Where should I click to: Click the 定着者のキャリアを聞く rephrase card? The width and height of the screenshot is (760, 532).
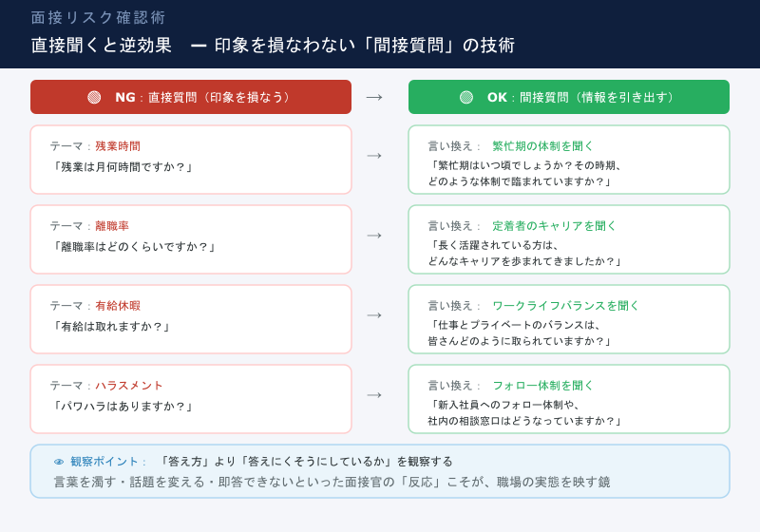tap(569, 239)
